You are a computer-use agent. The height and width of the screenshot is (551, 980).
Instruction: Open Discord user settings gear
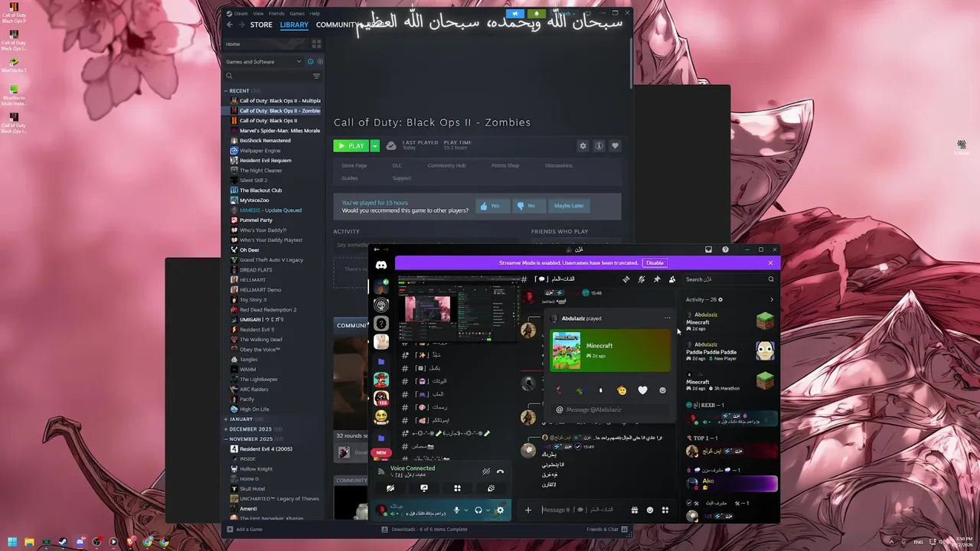500,510
